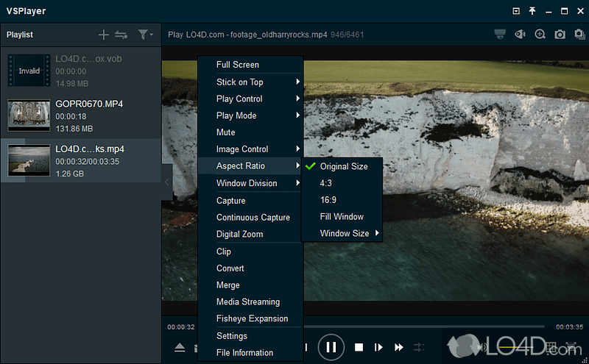Click the 131.86 MB file size
589x364 pixels.
(74, 129)
